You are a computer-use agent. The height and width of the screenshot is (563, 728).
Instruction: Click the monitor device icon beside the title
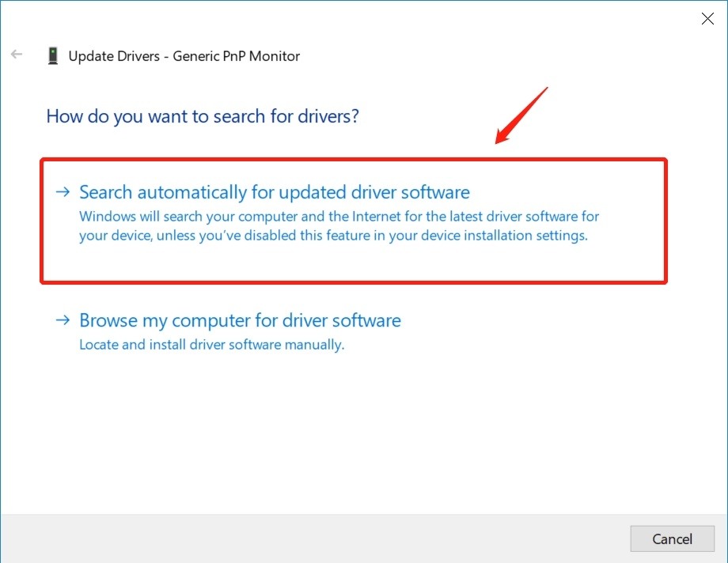(x=53, y=56)
